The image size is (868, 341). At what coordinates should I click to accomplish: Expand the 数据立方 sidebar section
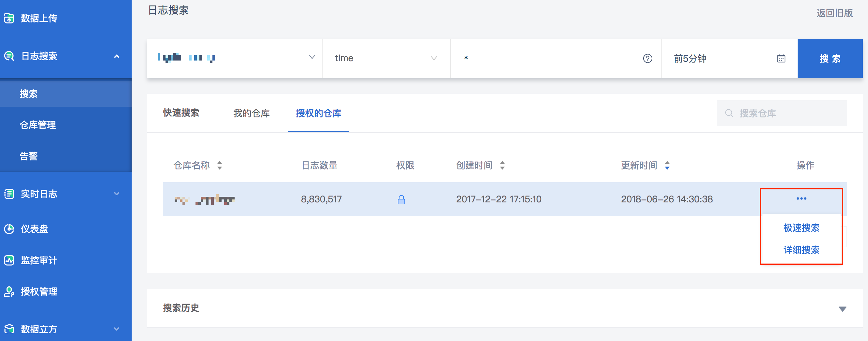pos(117,329)
